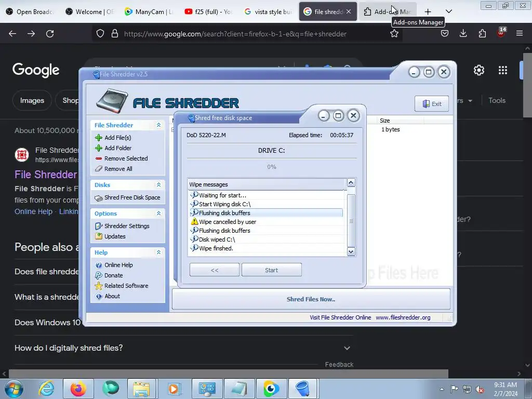Select the 'Disk wiped C:\' message
Image resolution: width=532 pixels, height=399 pixels.
(x=267, y=240)
